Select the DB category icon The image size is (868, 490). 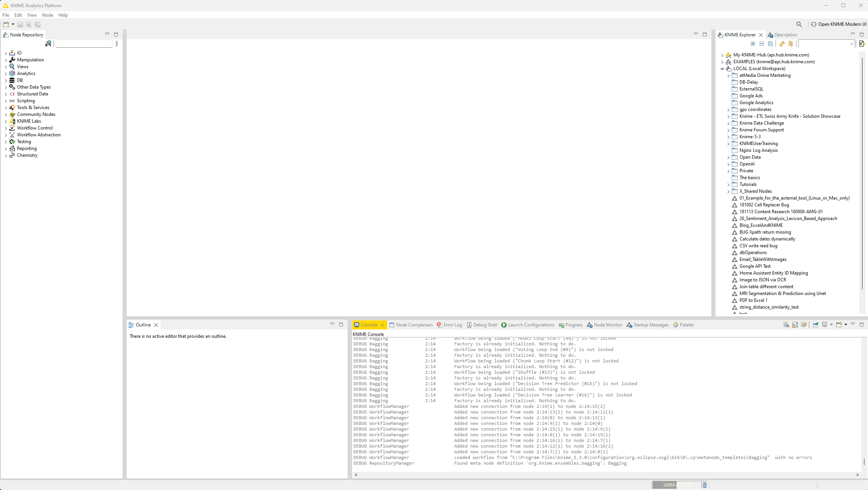12,80
